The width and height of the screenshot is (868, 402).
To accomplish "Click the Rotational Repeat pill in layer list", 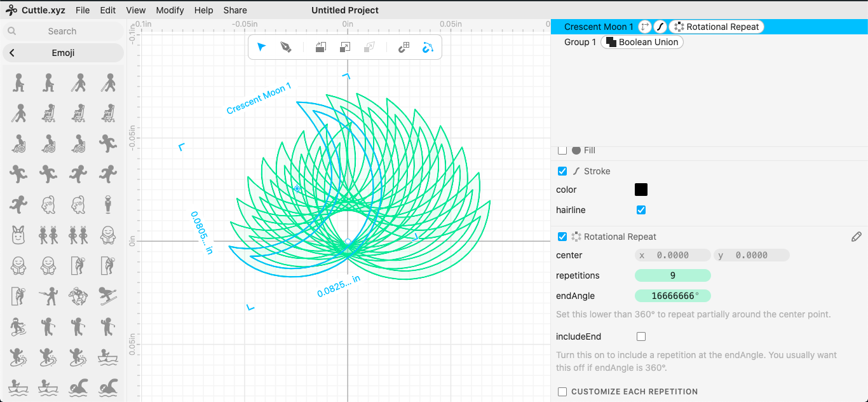I will pos(716,27).
